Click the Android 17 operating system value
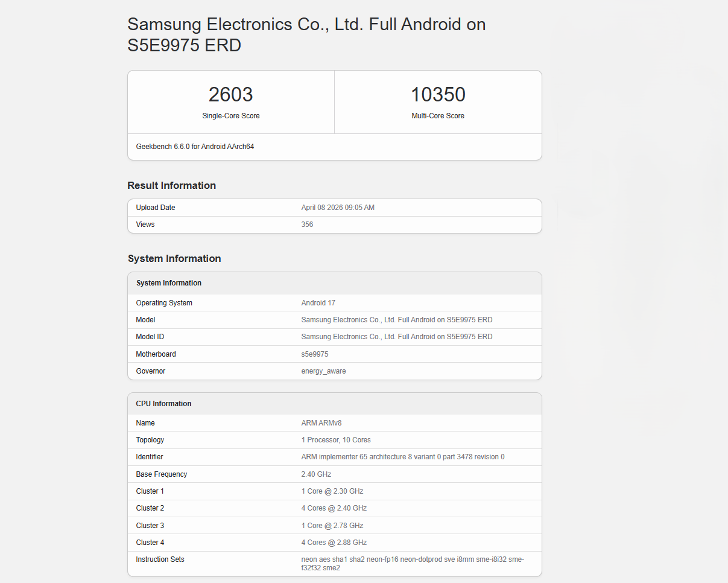Screen dimensions: 728x583 coord(318,303)
